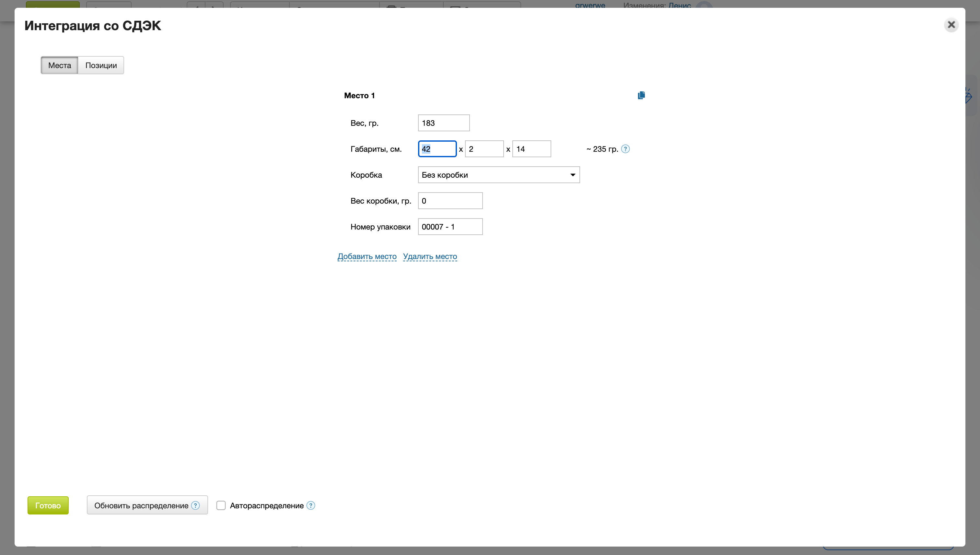Click the Удалить место link
This screenshot has width=980, height=555.
(x=430, y=256)
